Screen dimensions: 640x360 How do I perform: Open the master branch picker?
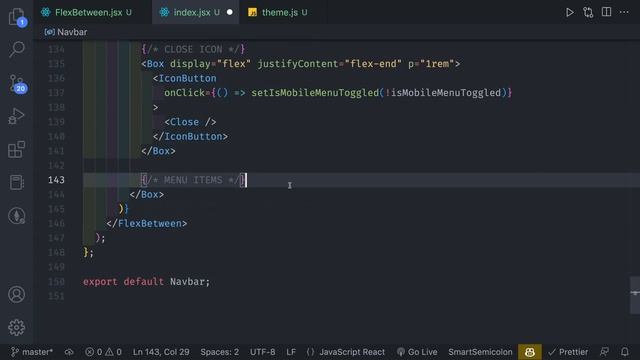pos(32,352)
